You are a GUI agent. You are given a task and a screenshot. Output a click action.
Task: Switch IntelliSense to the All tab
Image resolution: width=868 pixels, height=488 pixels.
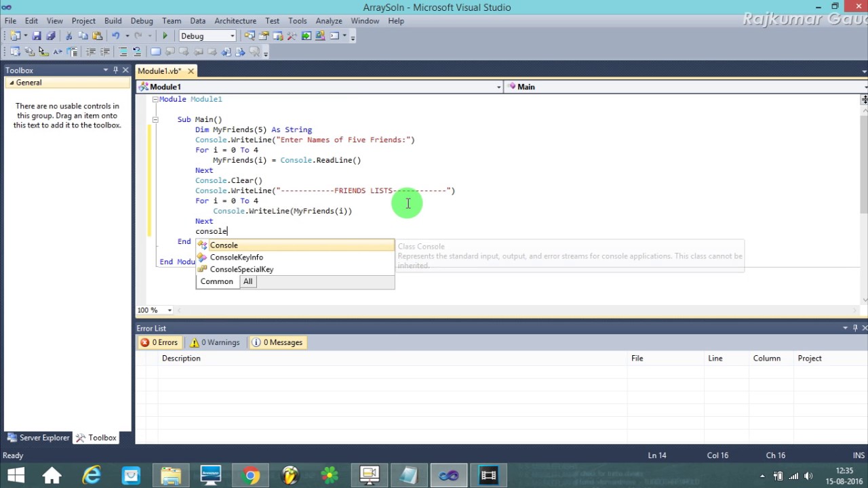[x=248, y=281]
